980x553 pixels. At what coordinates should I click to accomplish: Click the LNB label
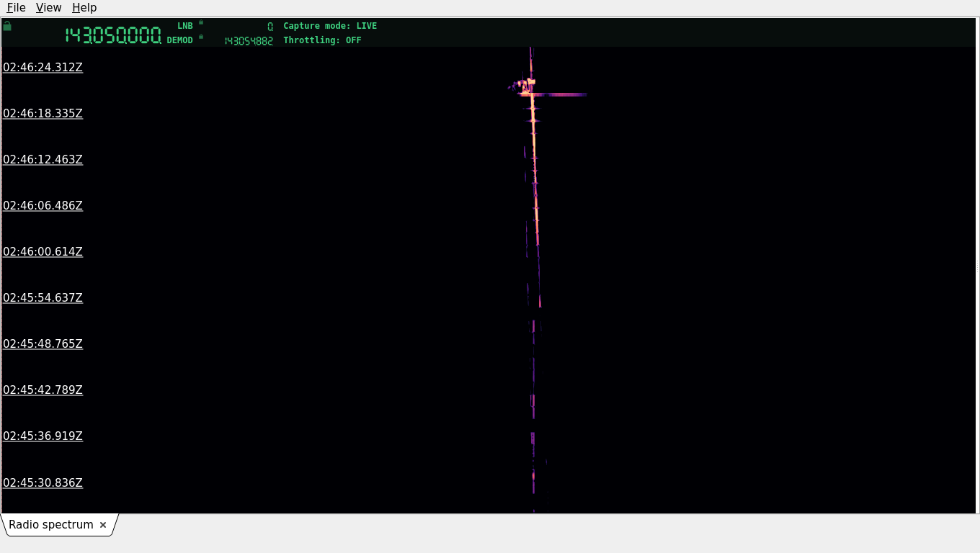pyautogui.click(x=185, y=26)
